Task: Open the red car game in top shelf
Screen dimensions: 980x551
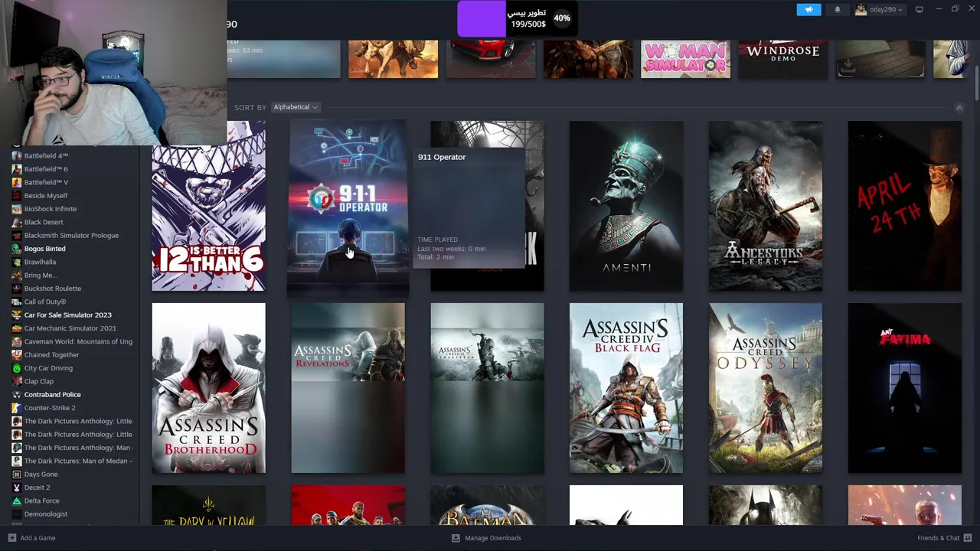Action: coord(491,59)
